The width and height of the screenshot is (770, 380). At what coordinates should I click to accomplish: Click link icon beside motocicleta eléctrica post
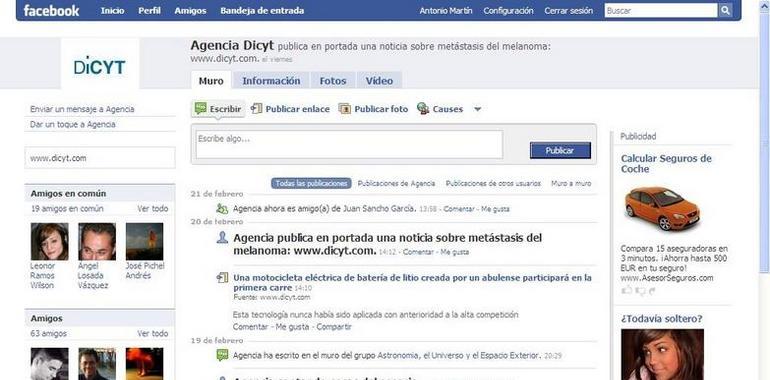(x=222, y=278)
